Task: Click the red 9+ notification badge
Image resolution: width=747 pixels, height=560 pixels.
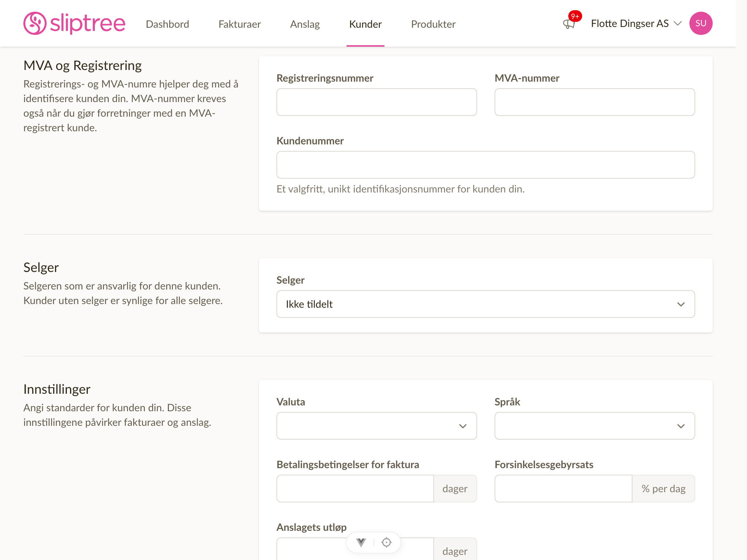Action: point(575,16)
